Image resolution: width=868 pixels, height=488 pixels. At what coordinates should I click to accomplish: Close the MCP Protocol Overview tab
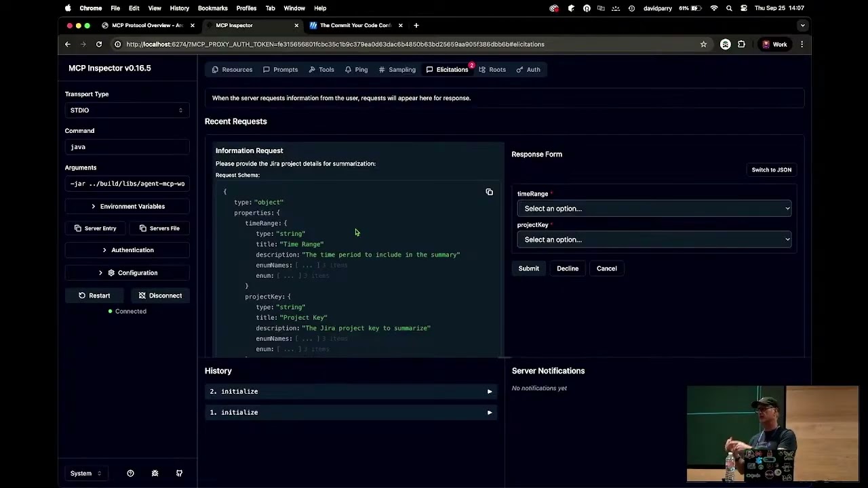click(193, 25)
